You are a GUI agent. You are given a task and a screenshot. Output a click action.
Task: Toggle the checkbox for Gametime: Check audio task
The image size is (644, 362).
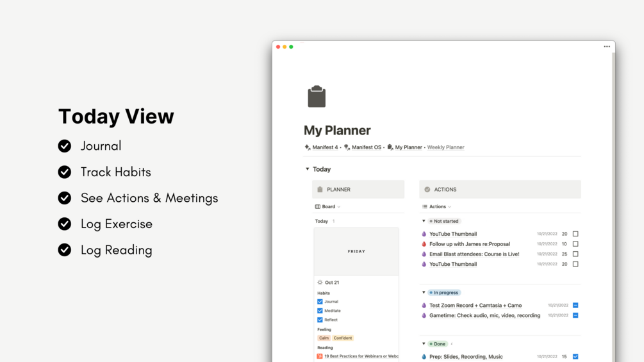[575, 316]
